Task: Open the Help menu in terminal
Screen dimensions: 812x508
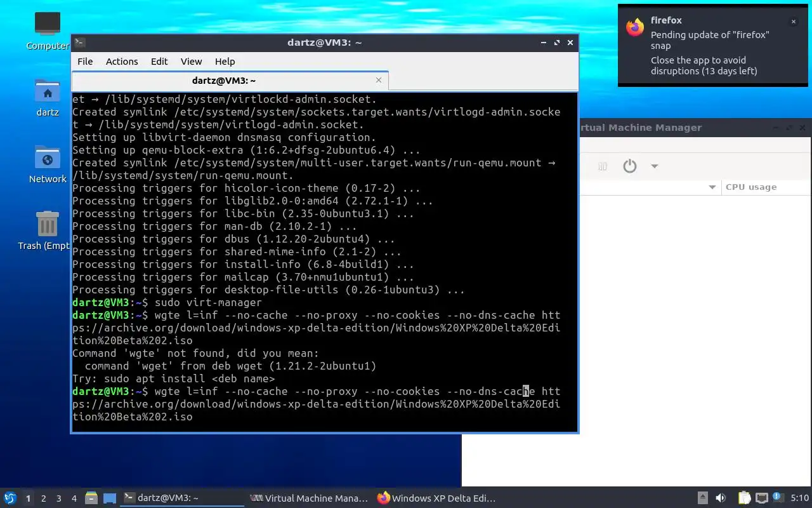Action: coord(225,62)
